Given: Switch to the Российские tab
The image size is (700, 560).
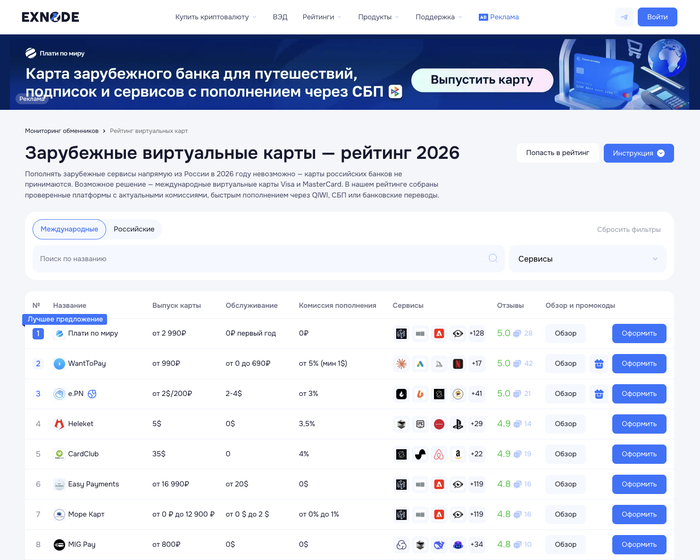Looking at the screenshot, I should click(134, 229).
